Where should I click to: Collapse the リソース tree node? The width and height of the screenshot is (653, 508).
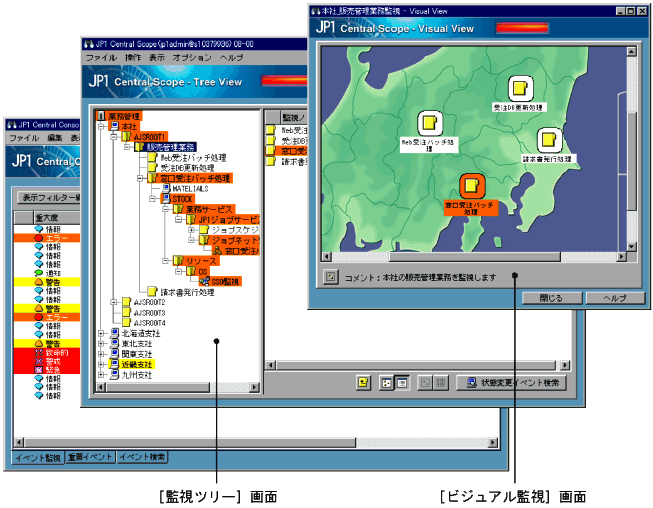(x=166, y=261)
